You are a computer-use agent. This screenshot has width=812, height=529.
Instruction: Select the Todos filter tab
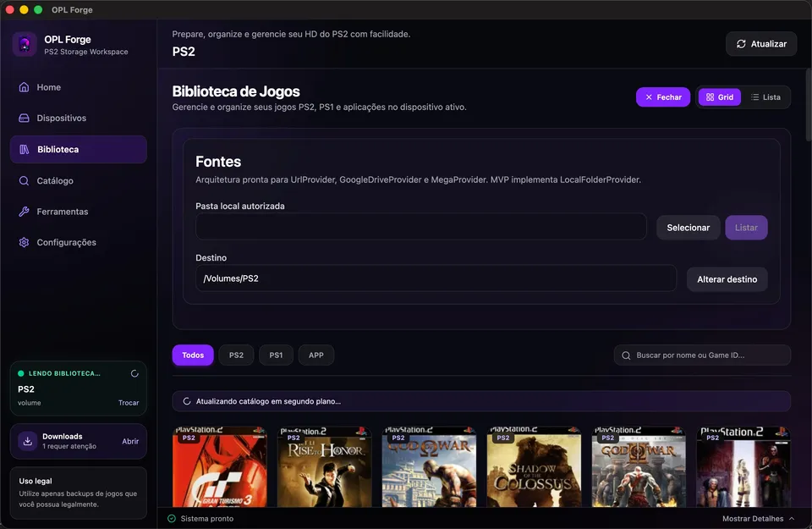193,355
